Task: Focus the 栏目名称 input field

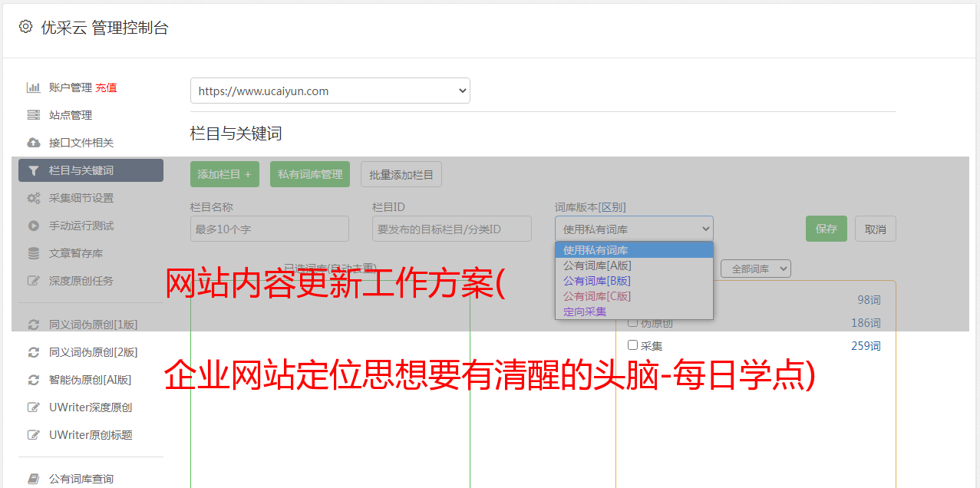Action: coord(269,229)
